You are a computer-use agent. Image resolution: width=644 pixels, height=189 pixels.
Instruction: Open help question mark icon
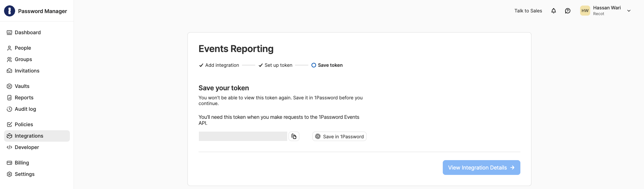568,11
